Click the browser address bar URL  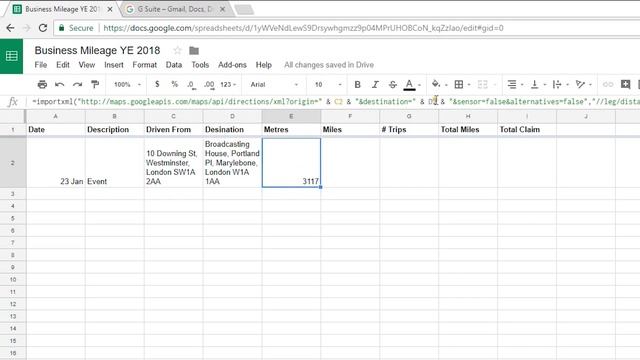point(303,28)
